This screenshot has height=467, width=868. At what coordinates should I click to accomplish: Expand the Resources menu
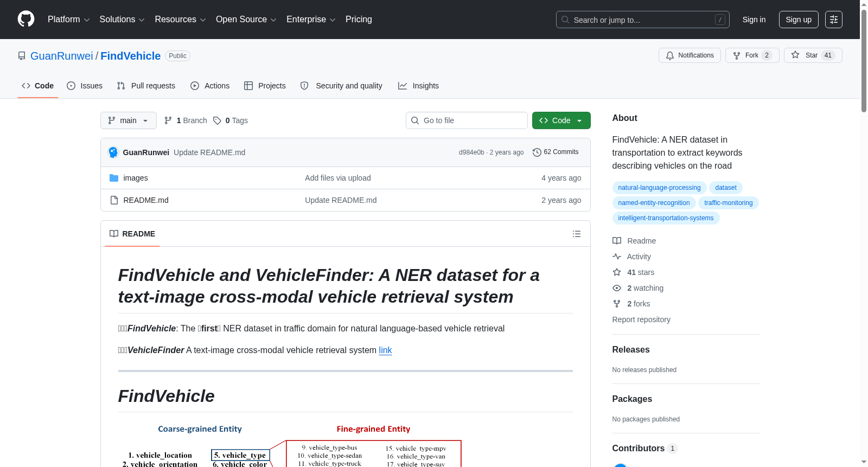pyautogui.click(x=180, y=20)
